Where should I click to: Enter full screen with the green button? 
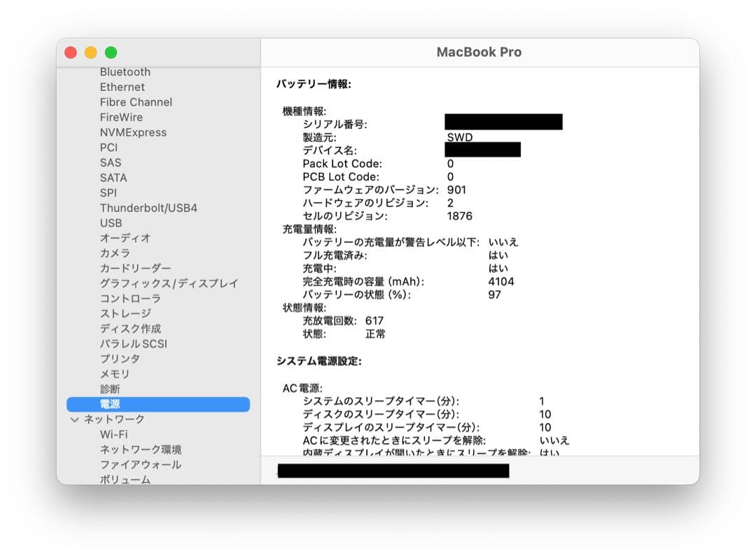coord(111,52)
